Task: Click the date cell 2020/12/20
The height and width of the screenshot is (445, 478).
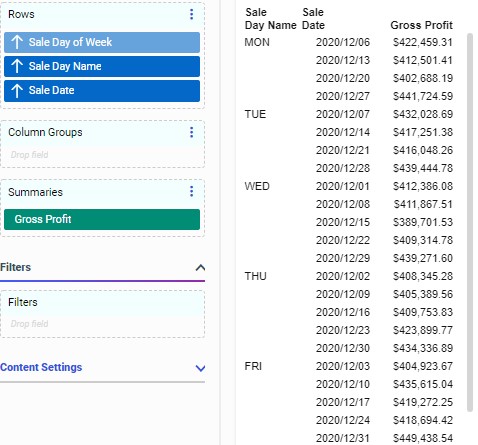Action: (x=343, y=78)
